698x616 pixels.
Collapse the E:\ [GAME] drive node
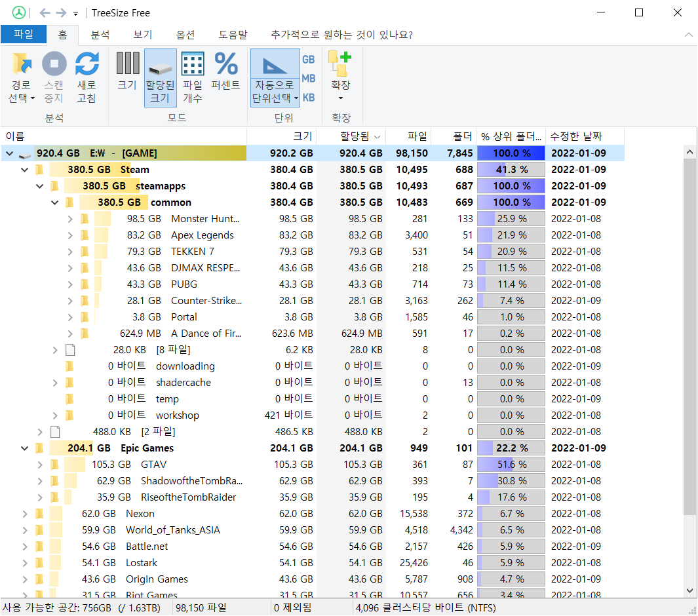click(9, 153)
